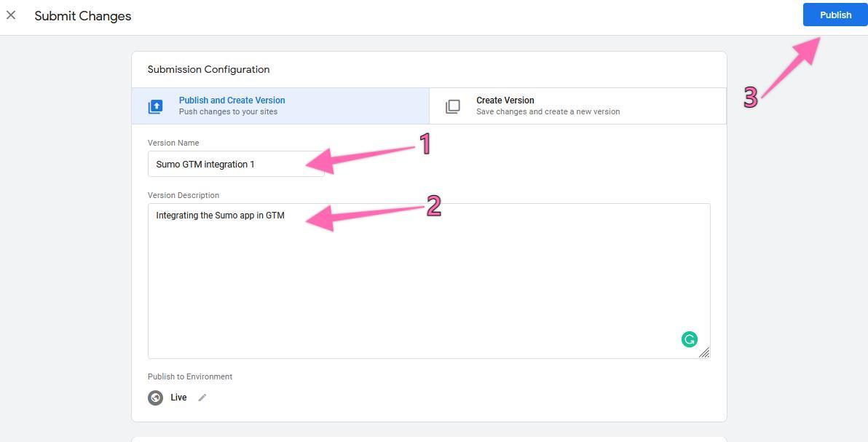Click the Version Description field label

coord(184,195)
